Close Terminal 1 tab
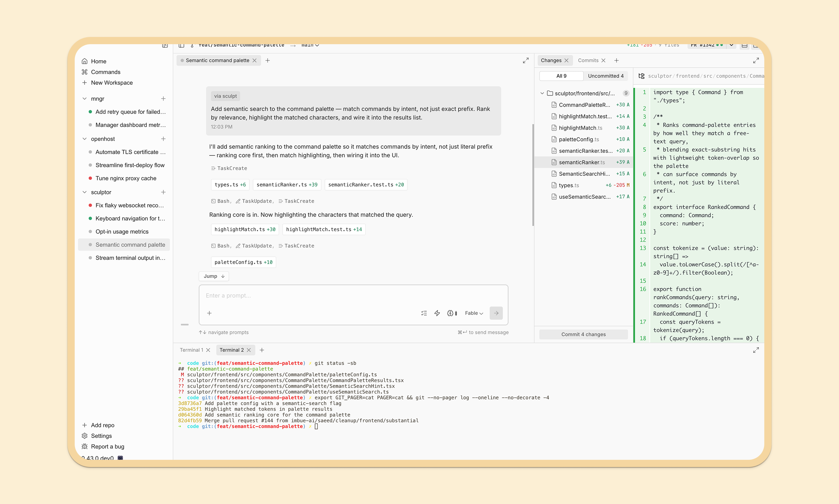This screenshot has width=839, height=504. 208,350
